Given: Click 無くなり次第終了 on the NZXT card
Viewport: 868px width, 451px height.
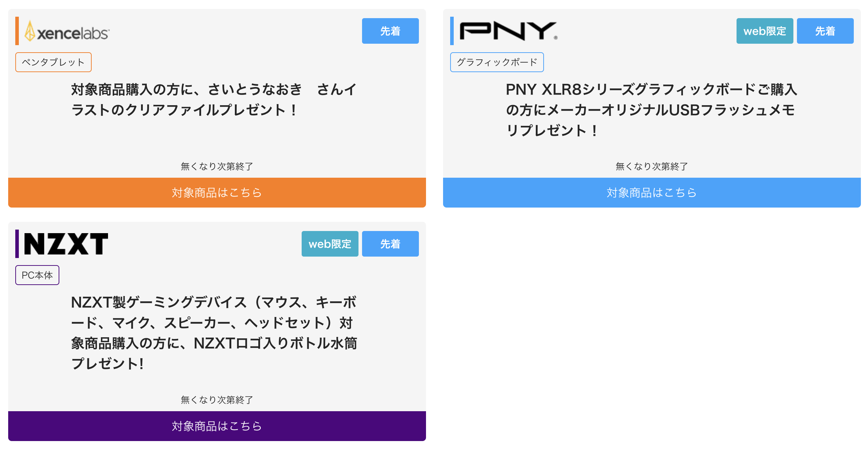Looking at the screenshot, I should tap(217, 400).
